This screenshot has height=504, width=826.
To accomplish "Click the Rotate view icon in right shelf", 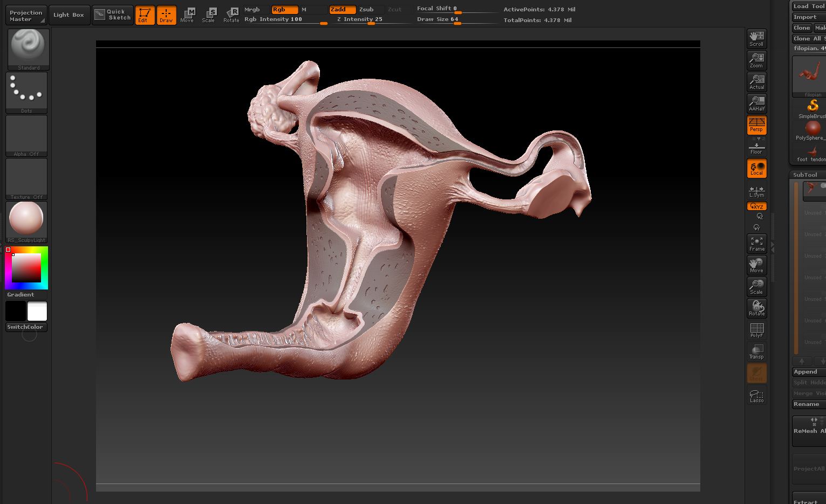I will (x=756, y=308).
